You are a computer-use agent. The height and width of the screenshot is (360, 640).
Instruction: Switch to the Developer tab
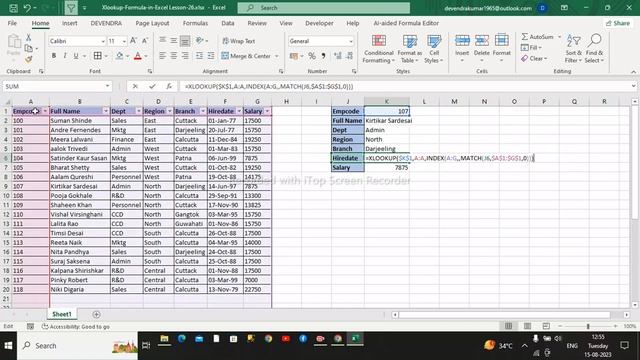pyautogui.click(x=319, y=23)
